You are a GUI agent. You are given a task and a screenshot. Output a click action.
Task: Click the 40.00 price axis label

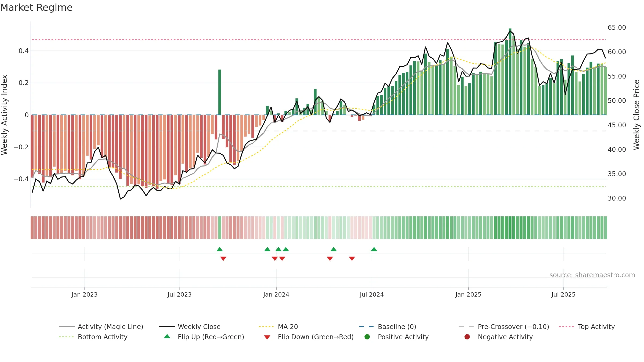pos(617,150)
